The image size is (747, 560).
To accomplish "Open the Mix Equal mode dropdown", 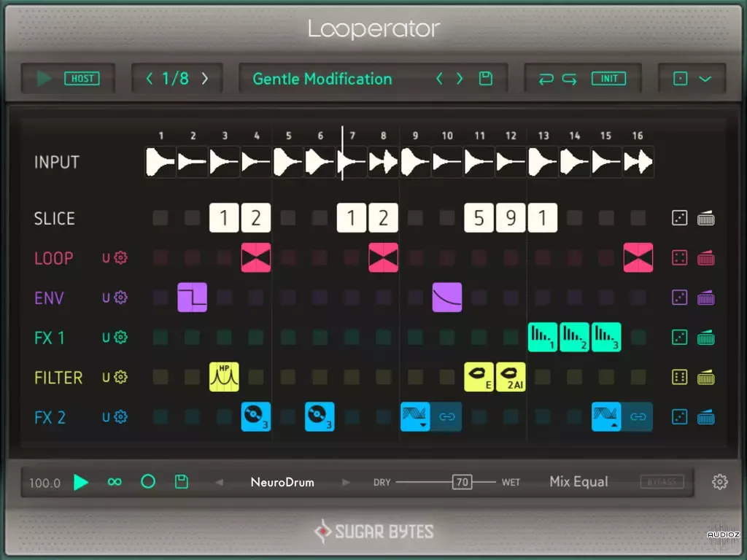I will click(x=578, y=482).
